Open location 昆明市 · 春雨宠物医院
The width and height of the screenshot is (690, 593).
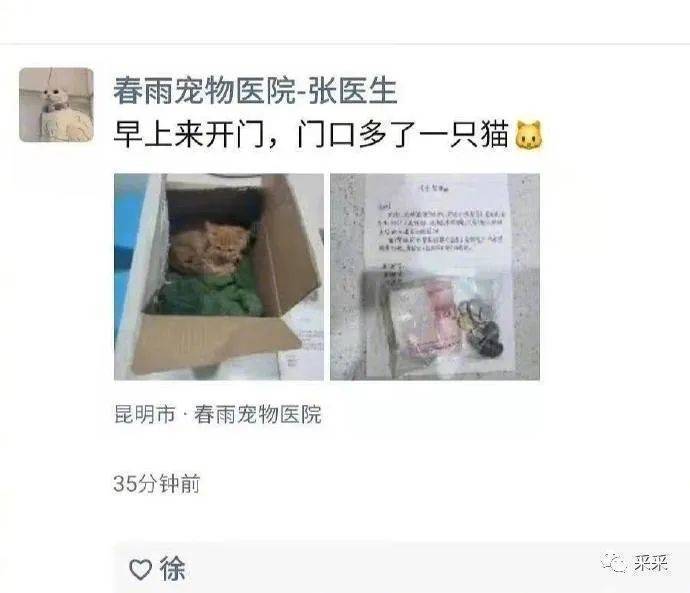(x=218, y=414)
